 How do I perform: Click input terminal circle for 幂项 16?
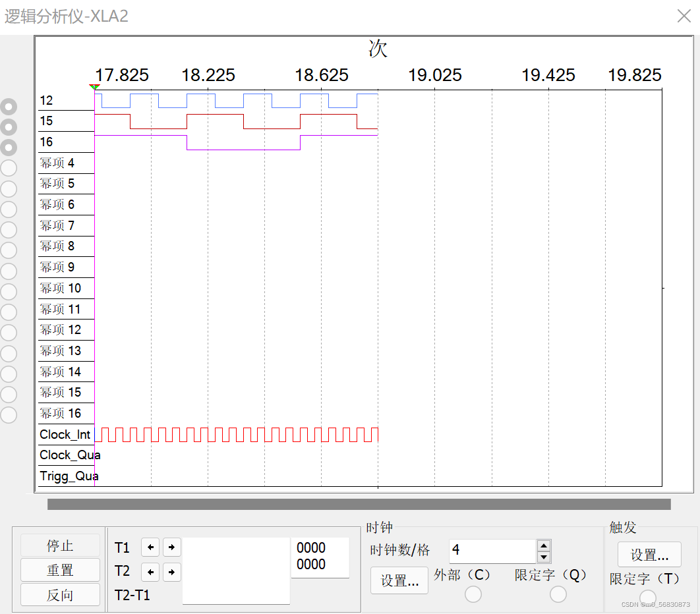[x=9, y=415]
